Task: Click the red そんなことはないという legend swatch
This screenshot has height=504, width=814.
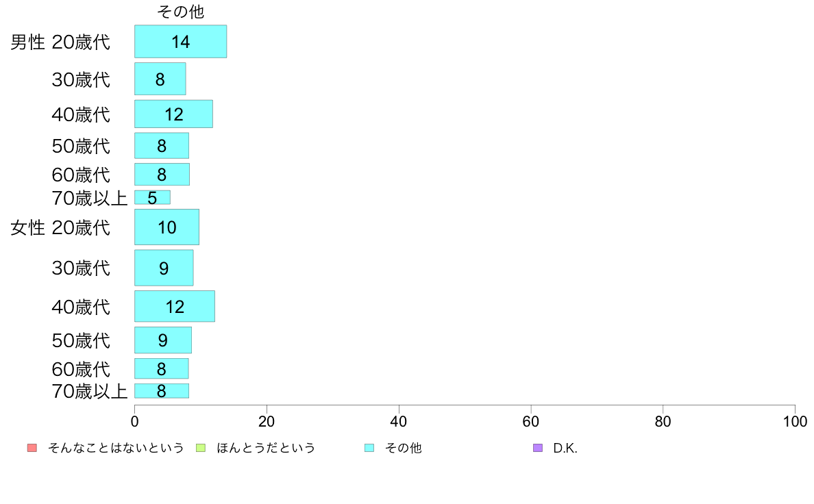Action: pyautogui.click(x=32, y=448)
